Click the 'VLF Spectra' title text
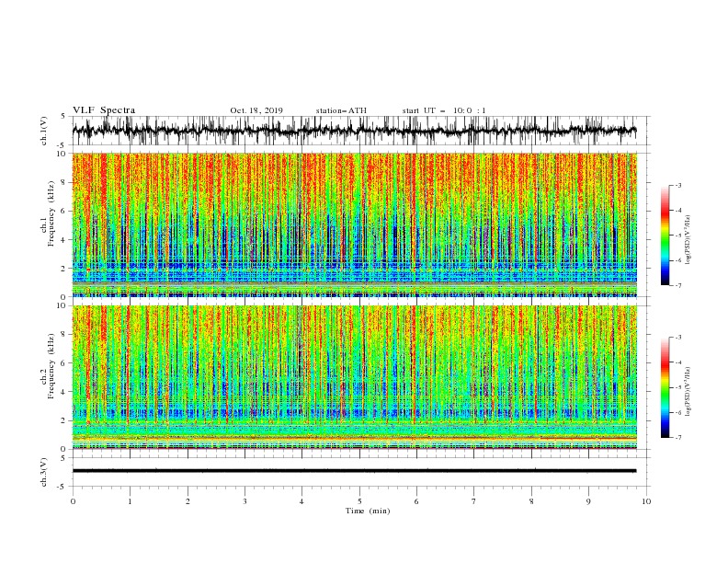The image size is (728, 563). (x=104, y=110)
